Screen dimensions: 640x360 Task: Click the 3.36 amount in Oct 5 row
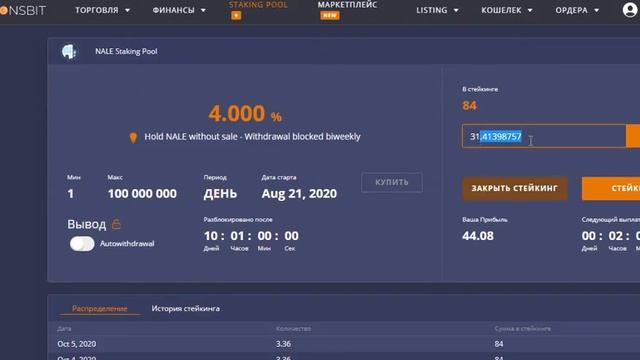tap(283, 344)
